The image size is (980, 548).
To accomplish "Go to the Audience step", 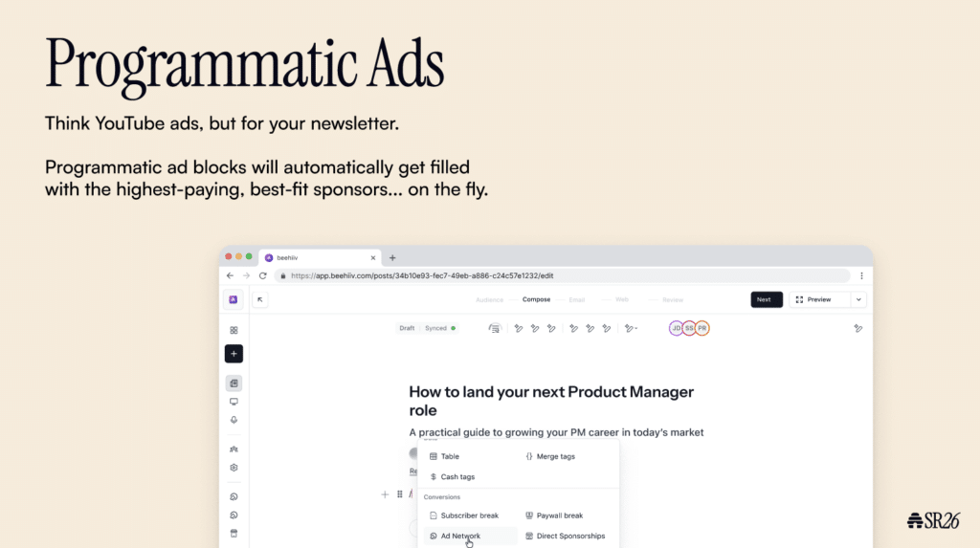I will [489, 300].
